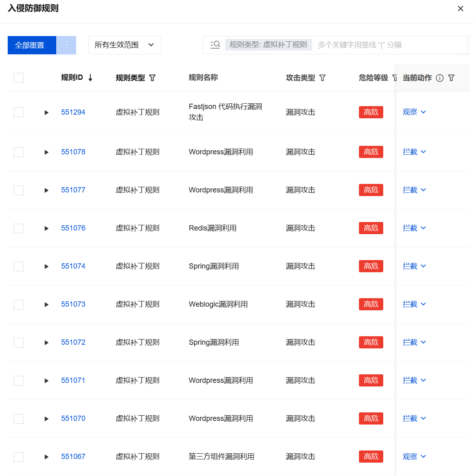Click 高危 badge in row 551294
Screen dimensions: 474x476
pos(371,112)
